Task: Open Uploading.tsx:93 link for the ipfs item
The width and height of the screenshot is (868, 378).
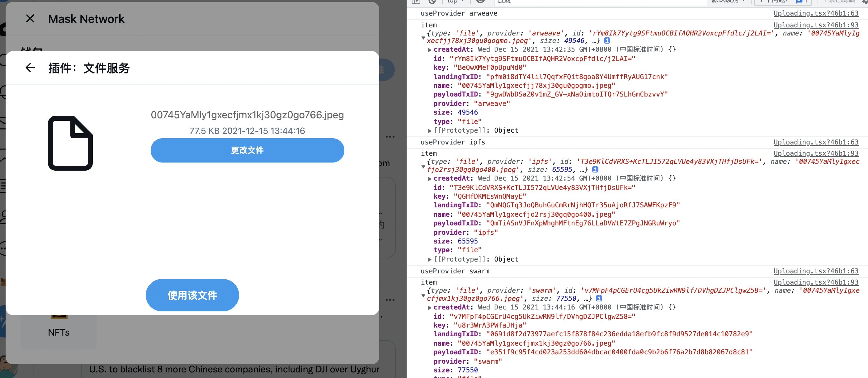Action: tap(815, 153)
